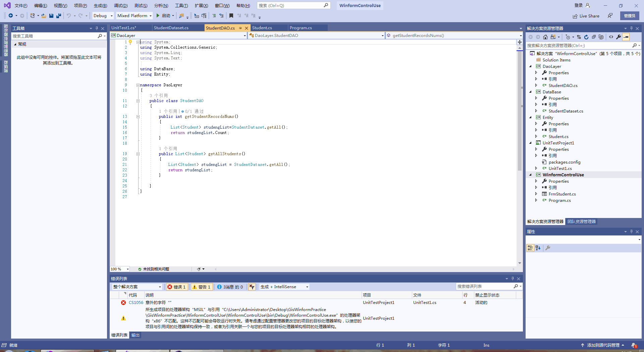Click the Home icon in Solution Explorer toolbar
The width and height of the screenshot is (644, 352).
pos(545,37)
